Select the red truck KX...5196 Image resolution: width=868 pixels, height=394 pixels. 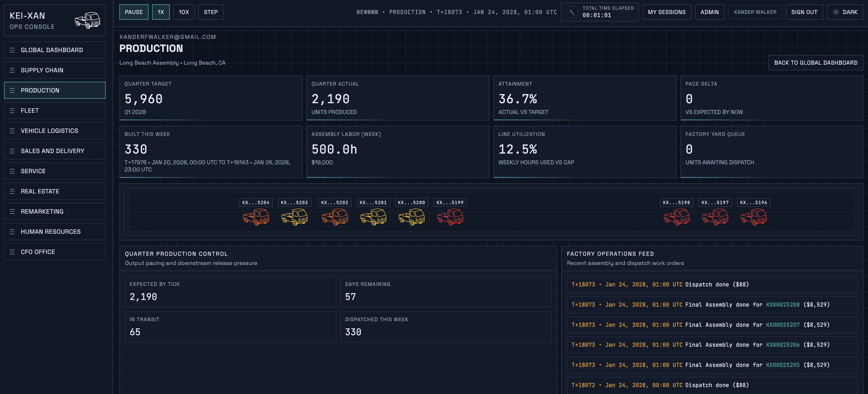click(x=754, y=217)
